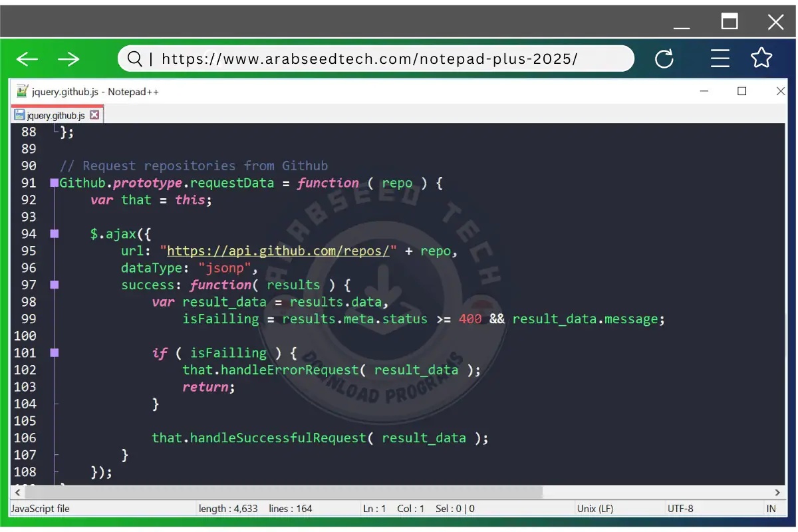The image size is (798, 532).
Task: Toggle the insert mode indicator in the status bar
Action: (x=771, y=509)
